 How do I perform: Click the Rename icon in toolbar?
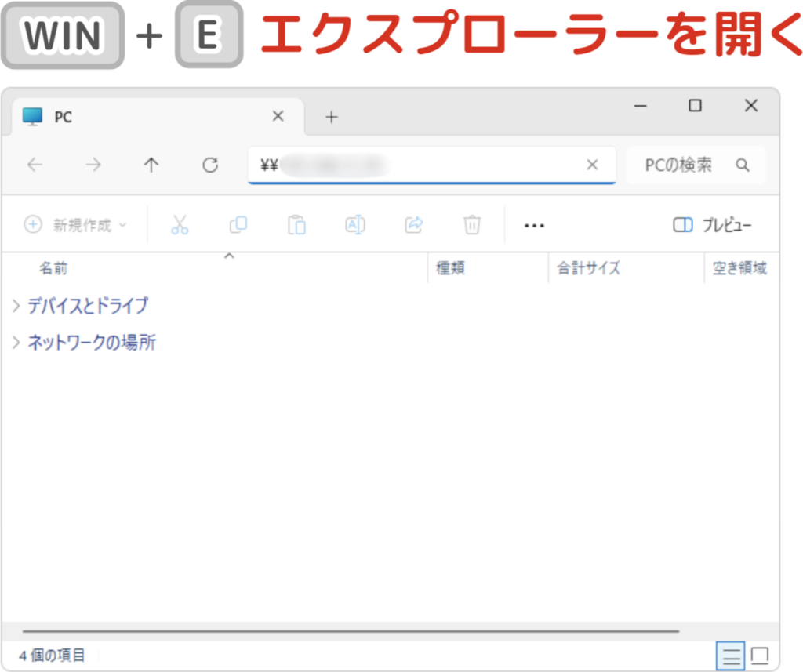355,225
